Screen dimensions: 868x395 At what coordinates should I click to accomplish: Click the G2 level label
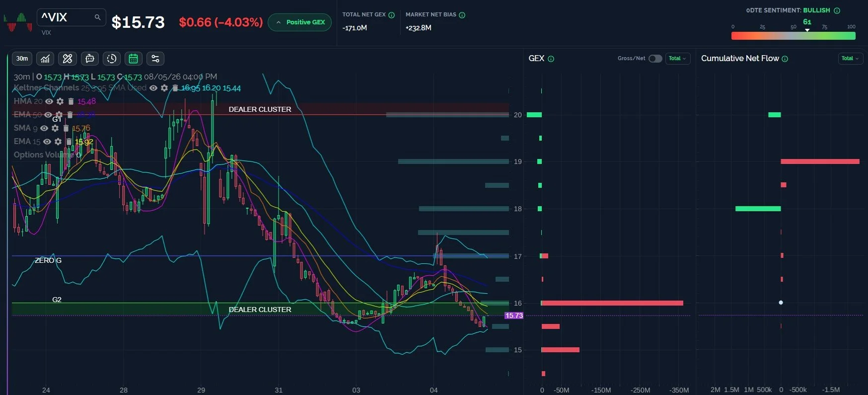click(57, 300)
